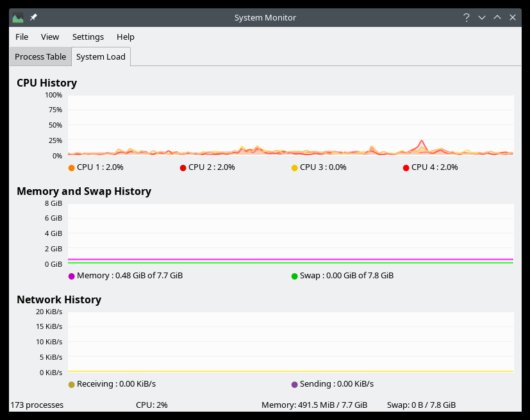Open the Settings menu
Screen dimensions: 530x420
point(88,37)
